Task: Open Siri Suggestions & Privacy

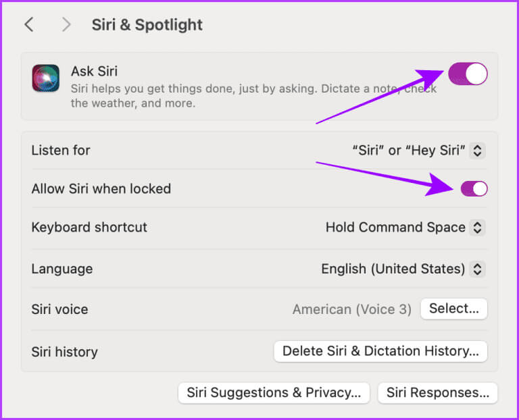Action: coord(274,392)
